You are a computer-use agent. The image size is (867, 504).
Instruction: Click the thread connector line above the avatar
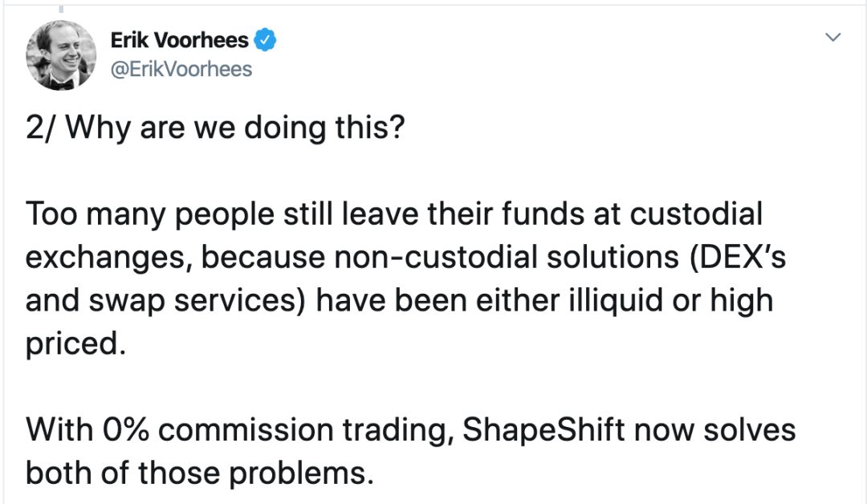tap(61, 9)
